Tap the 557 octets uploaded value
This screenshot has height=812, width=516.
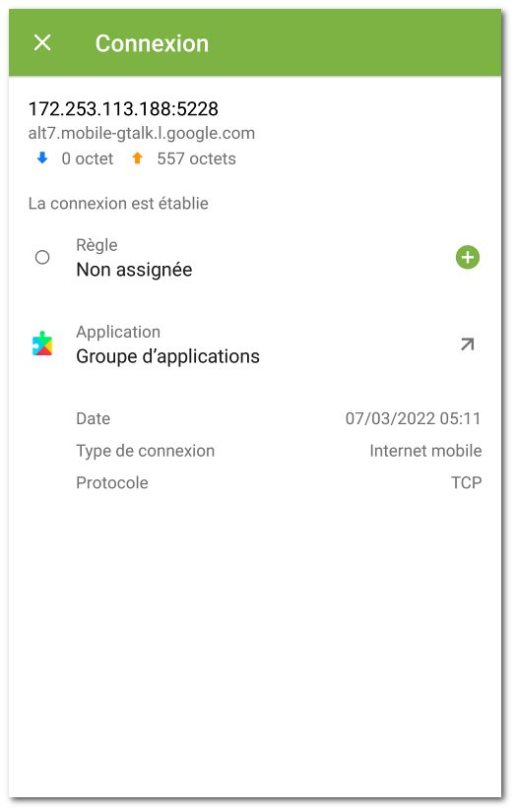coord(196,158)
